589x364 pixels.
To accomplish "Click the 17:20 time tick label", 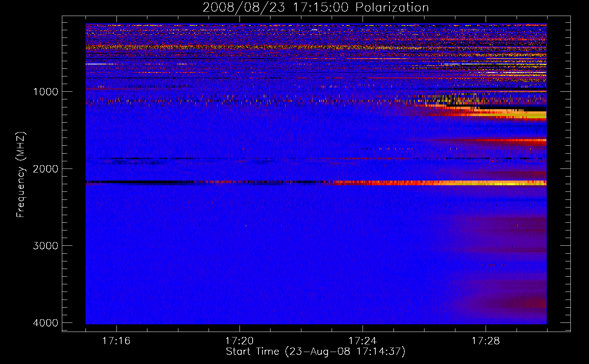I will 239,341.
